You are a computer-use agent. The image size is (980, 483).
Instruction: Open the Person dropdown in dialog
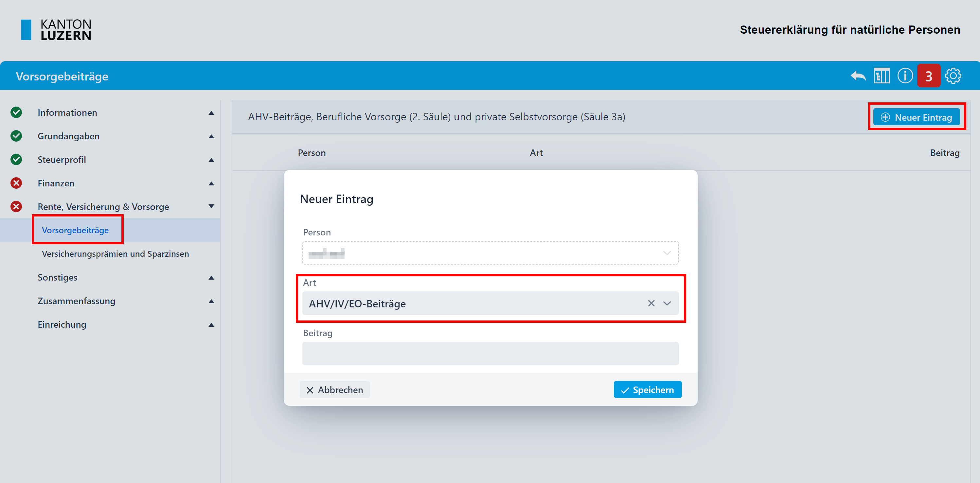pos(490,253)
